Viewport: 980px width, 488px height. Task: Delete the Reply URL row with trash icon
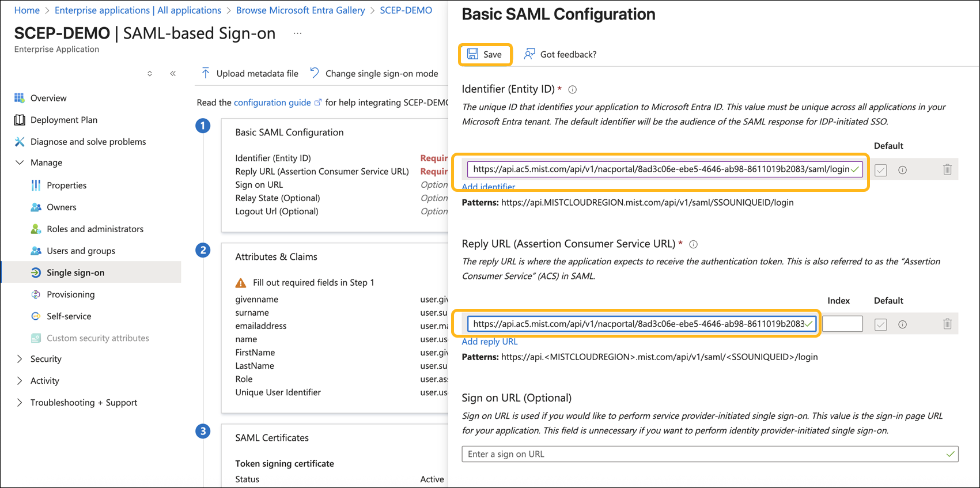947,324
